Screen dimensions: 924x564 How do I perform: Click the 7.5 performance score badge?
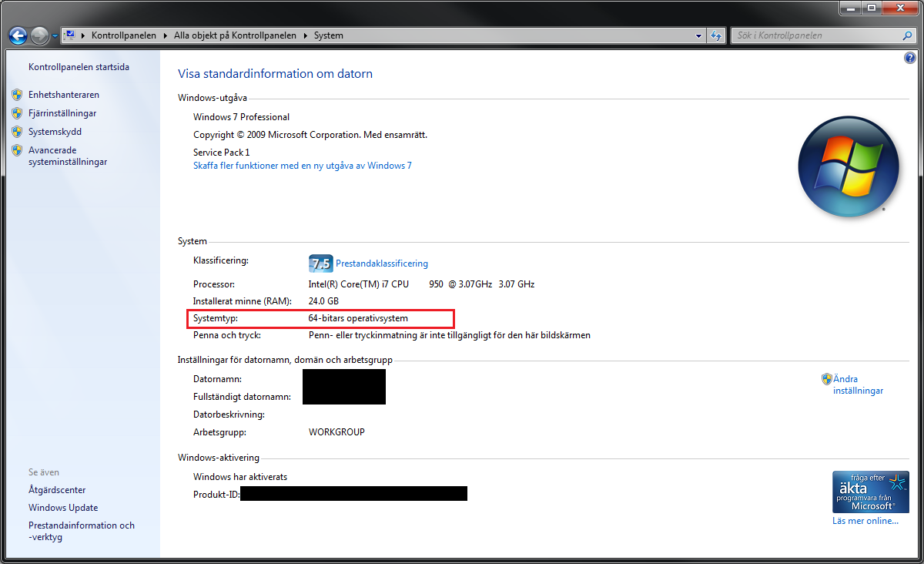(x=320, y=264)
